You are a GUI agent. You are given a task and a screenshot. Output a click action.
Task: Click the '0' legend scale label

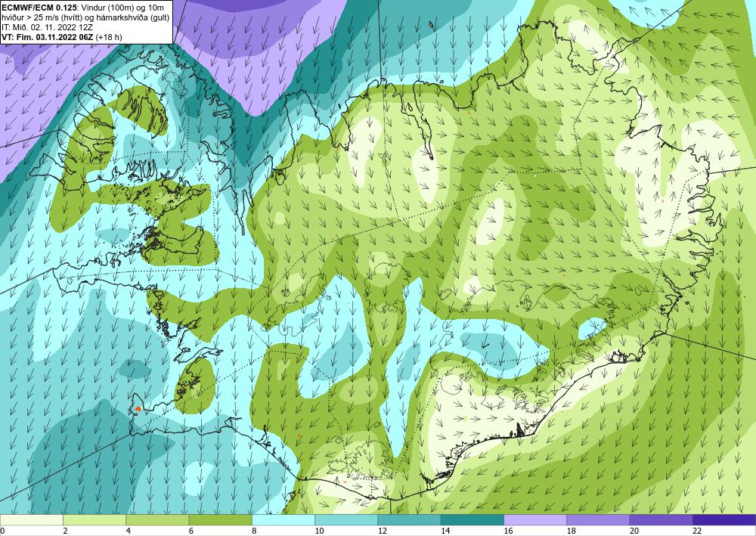pyautogui.click(x=2, y=531)
